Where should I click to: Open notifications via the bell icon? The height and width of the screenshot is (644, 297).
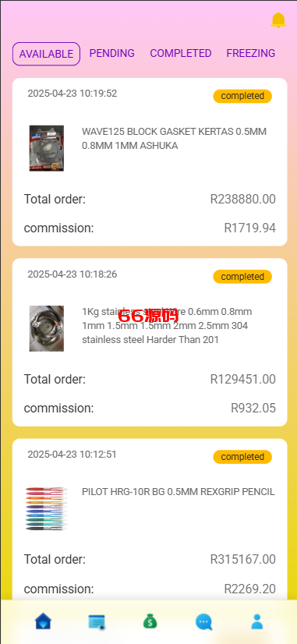click(x=278, y=19)
